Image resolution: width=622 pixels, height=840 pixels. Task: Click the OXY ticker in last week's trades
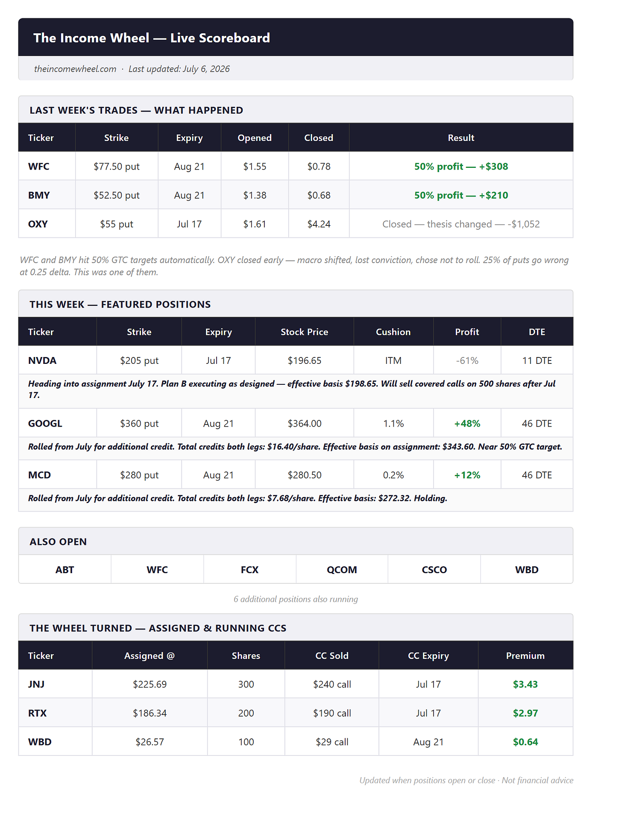pos(38,224)
